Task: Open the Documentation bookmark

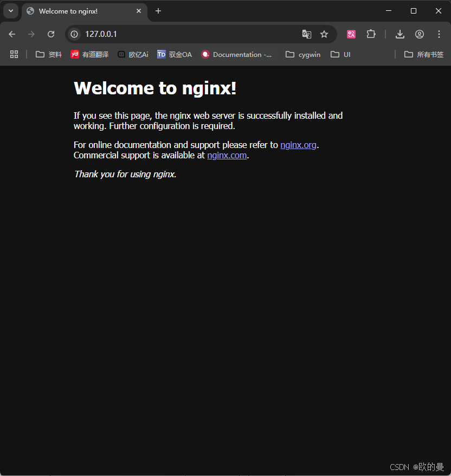Action: pos(237,55)
